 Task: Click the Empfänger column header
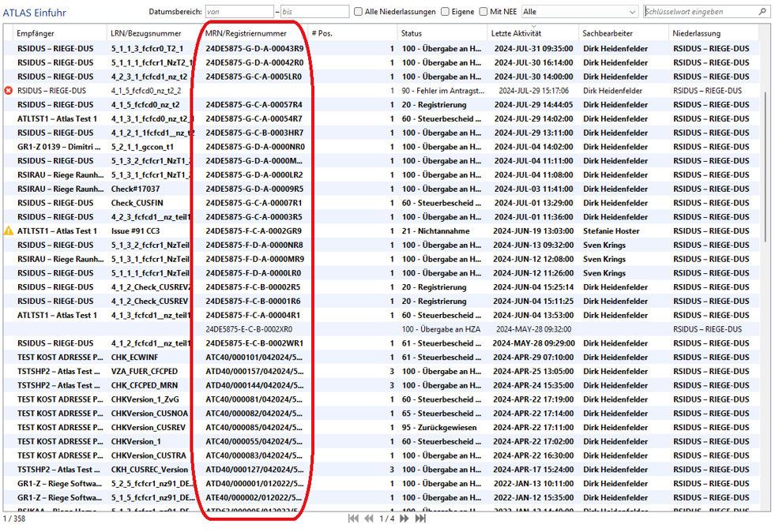coord(36,34)
